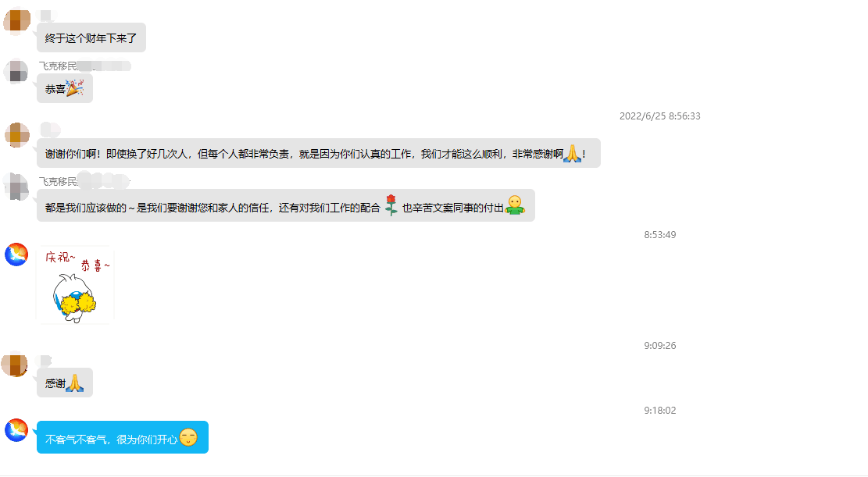Select the message bubble 终于这个财年下来了
Viewport: 868px width, 477px height.
91,37
